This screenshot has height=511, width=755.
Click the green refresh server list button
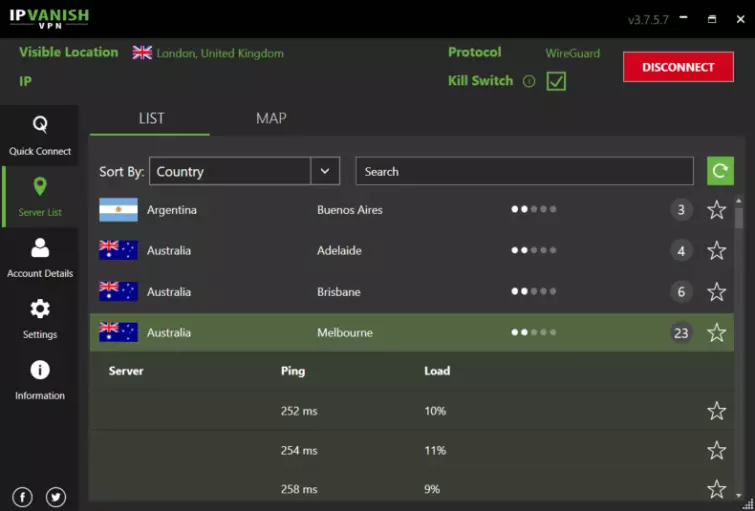point(720,171)
